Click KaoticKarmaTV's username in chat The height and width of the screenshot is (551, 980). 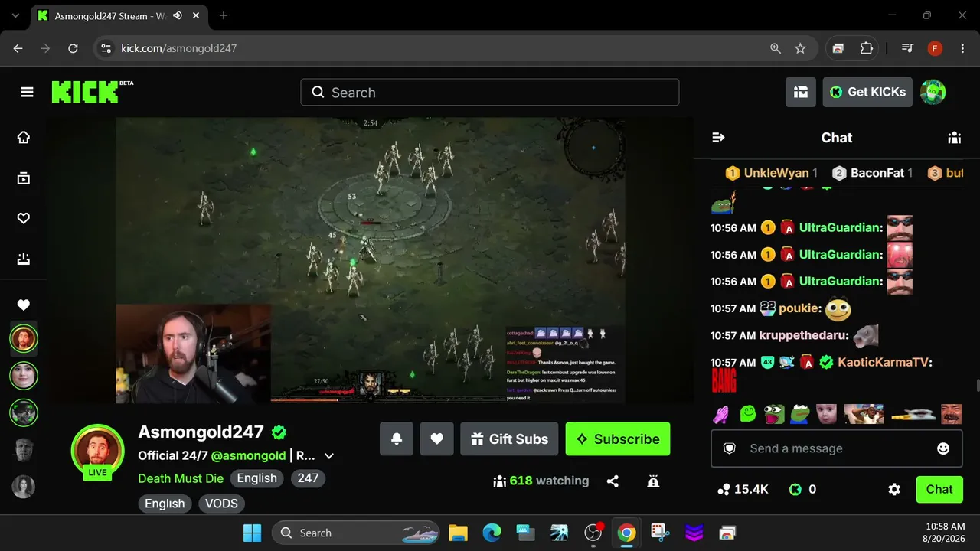[x=885, y=362]
